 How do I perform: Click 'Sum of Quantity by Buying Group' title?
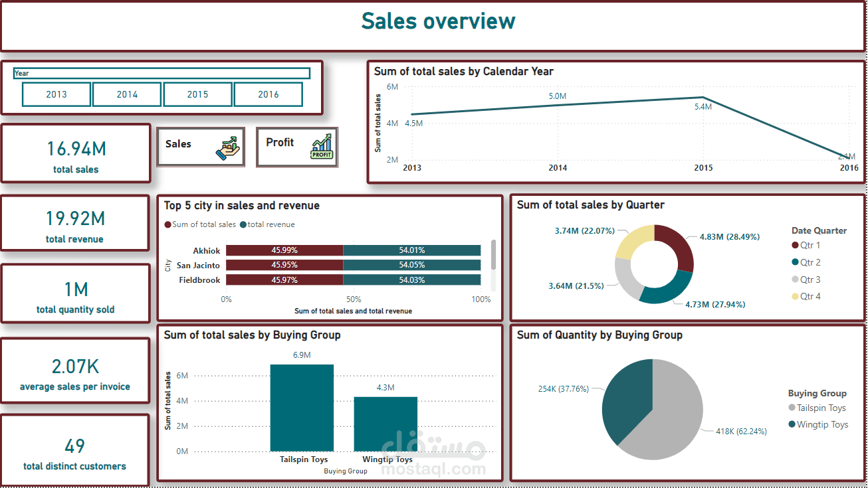(599, 335)
